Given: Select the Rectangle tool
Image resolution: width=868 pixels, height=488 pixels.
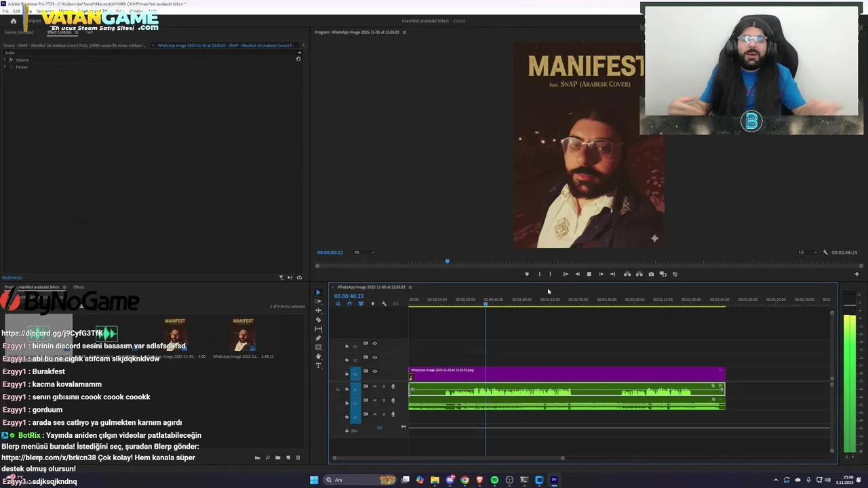Looking at the screenshot, I should coord(318,347).
